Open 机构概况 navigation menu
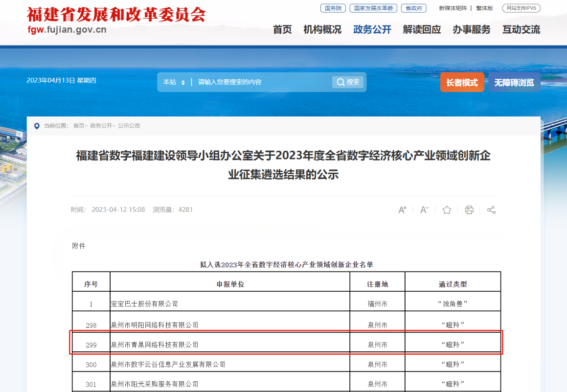The width and height of the screenshot is (567, 392). click(x=322, y=29)
